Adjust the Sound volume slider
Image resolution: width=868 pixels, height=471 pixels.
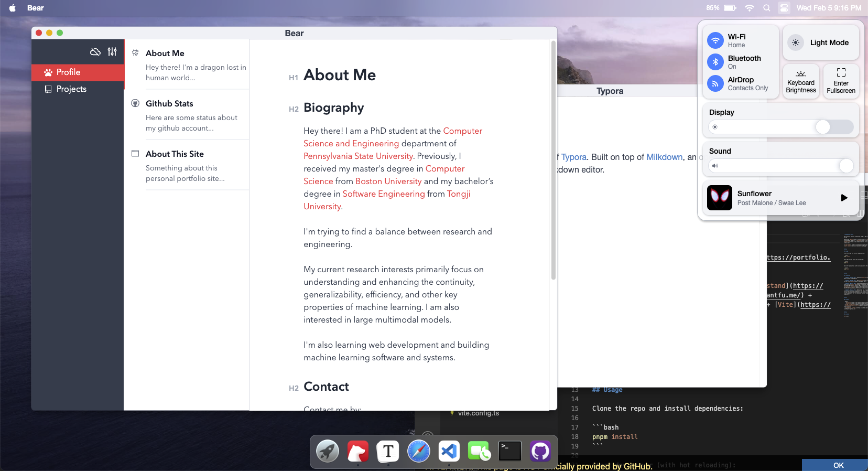[781, 166]
